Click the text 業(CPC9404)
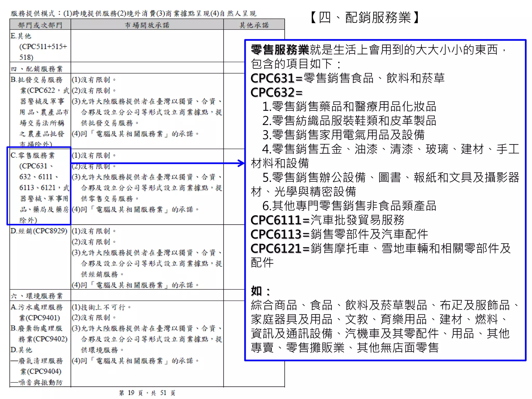The width and height of the screenshot is (532, 399). point(41,371)
